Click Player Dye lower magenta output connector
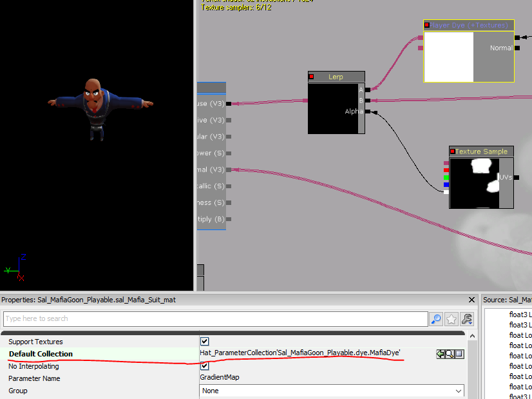Viewport: 532px width, 399px height. pos(421,48)
